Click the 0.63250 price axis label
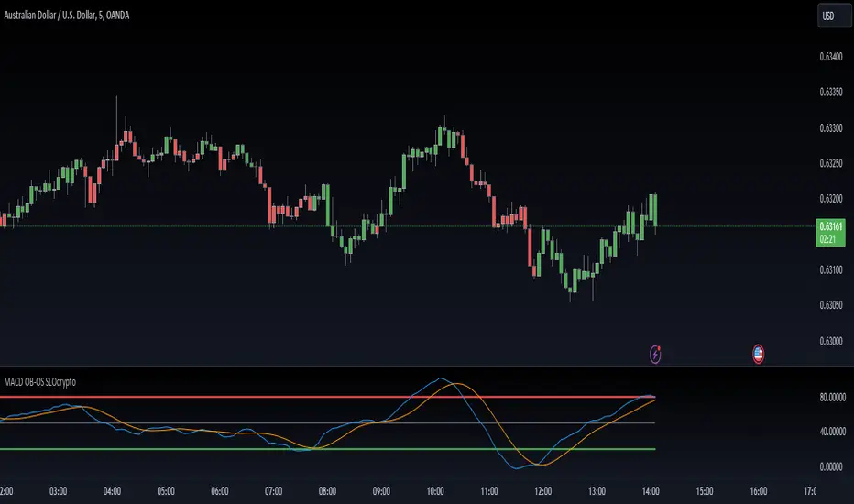The height and width of the screenshot is (504, 854). coord(830,163)
